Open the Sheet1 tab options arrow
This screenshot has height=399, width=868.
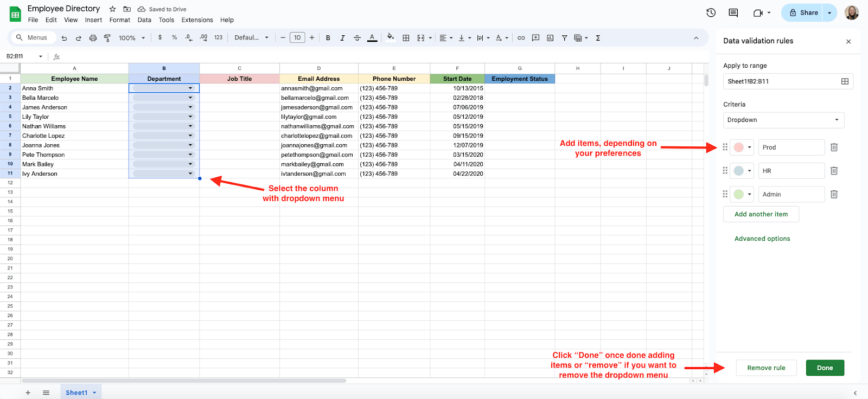point(94,392)
